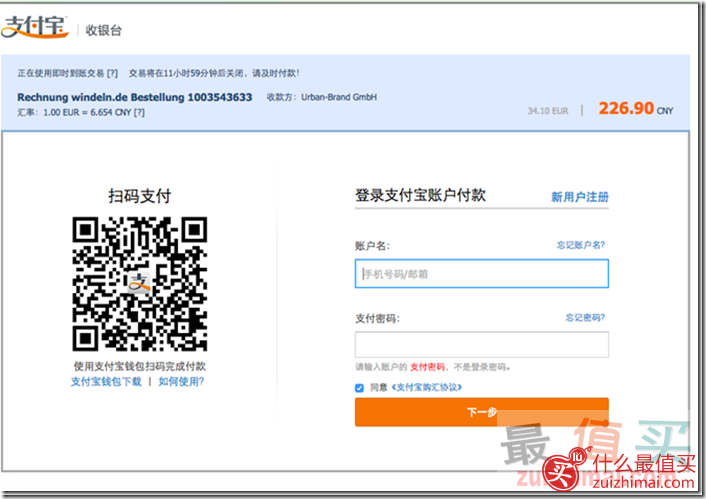Viewport: 706px width, 499px height.
Task: Focus the 支付密码 input field
Action: point(481,345)
